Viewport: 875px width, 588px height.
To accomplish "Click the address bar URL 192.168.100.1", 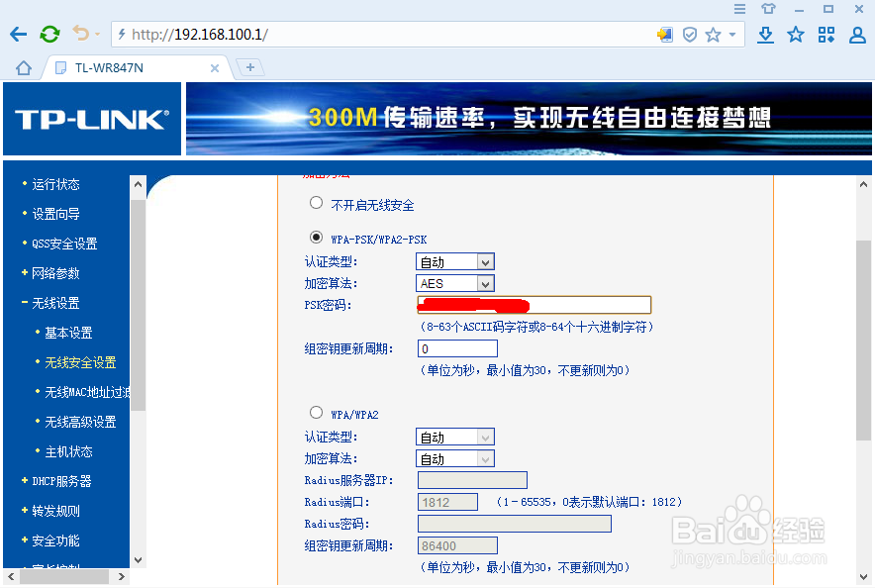I will (x=199, y=35).
